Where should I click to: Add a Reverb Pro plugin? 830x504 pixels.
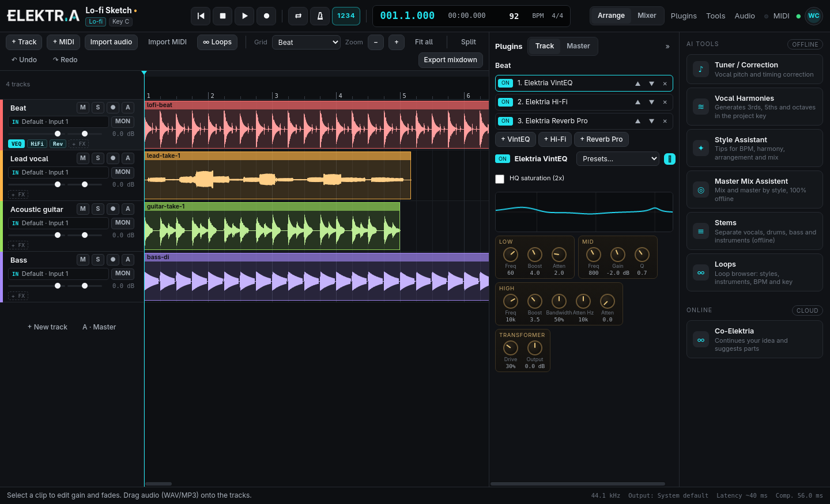[x=601, y=139]
